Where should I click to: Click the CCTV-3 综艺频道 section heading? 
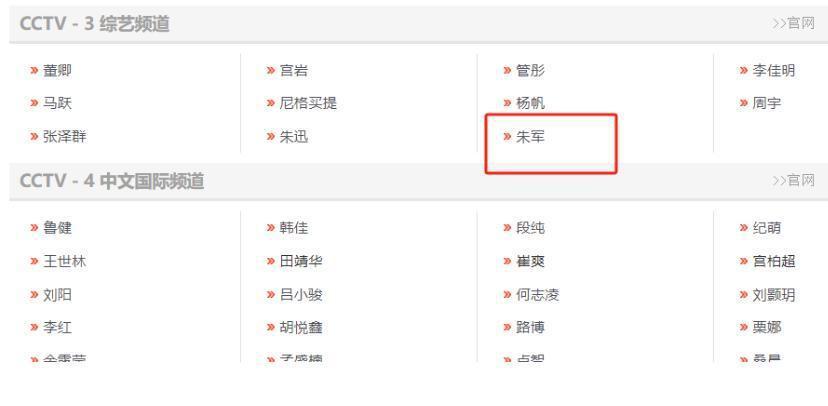point(95,24)
